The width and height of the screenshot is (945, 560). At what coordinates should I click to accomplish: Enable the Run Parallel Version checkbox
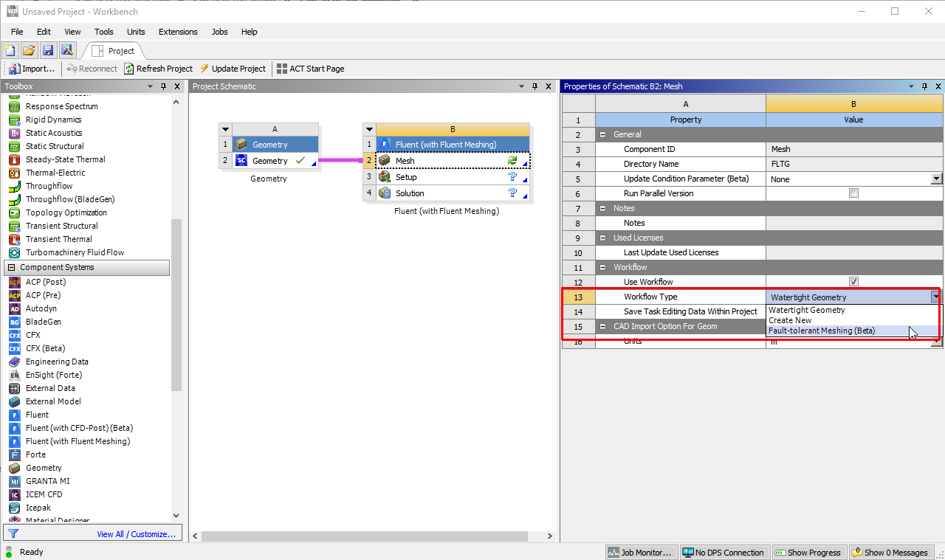pos(853,193)
